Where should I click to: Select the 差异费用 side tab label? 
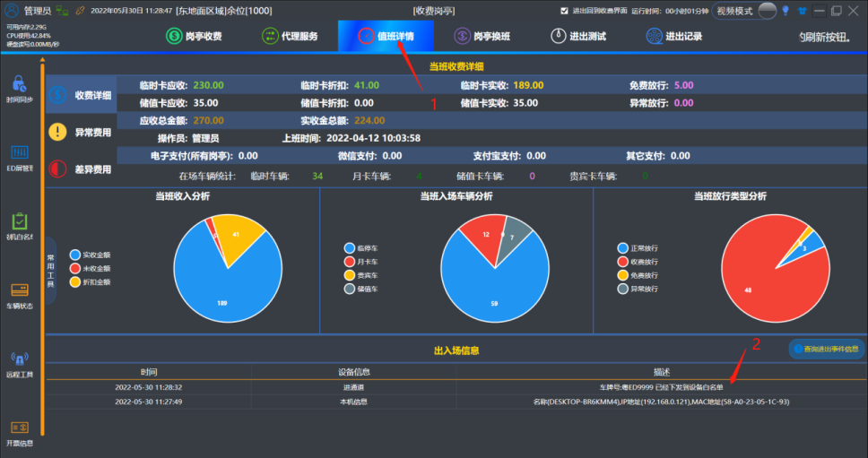[x=93, y=169]
